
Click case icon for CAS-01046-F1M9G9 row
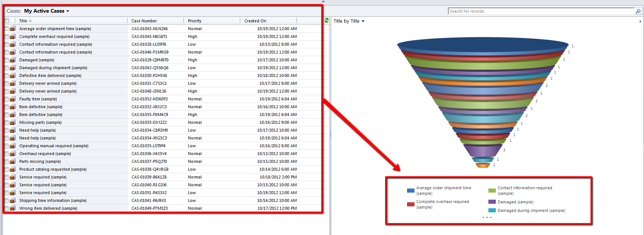12,52
